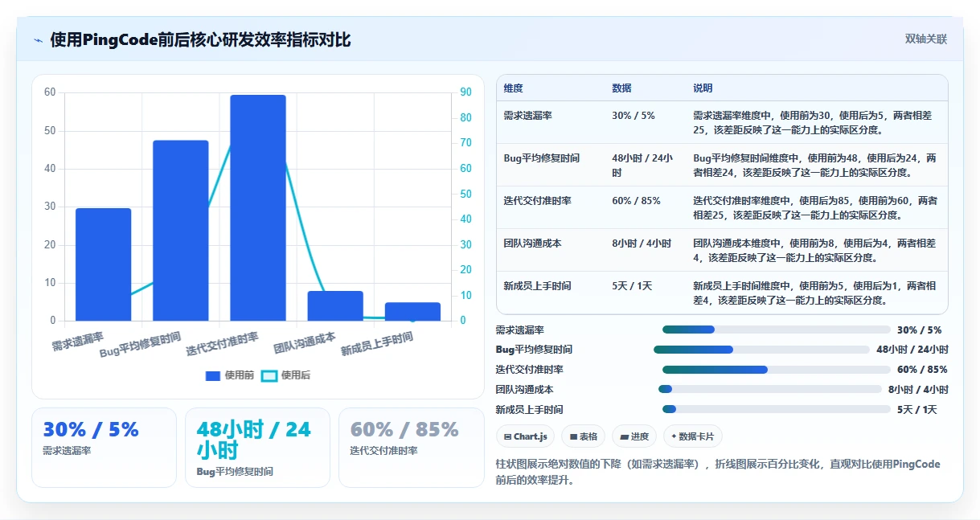
Task: Select the 团队沟通成本 table row label
Action: pos(533,243)
